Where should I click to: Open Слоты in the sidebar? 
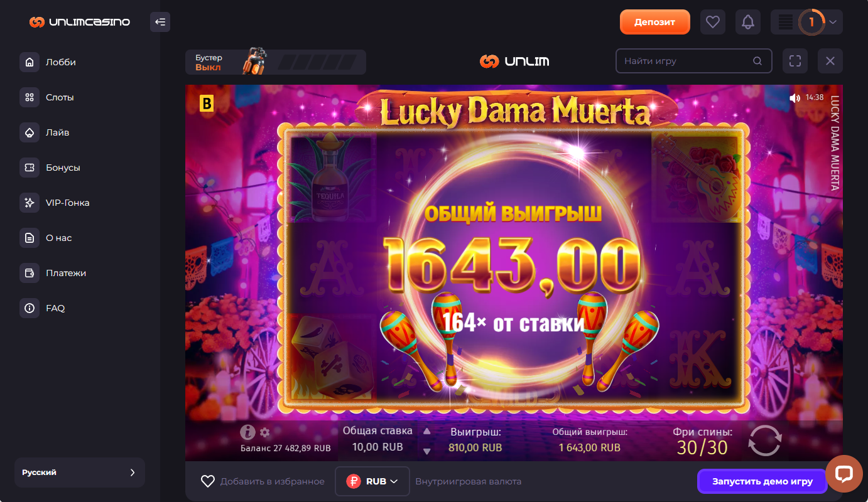(60, 97)
